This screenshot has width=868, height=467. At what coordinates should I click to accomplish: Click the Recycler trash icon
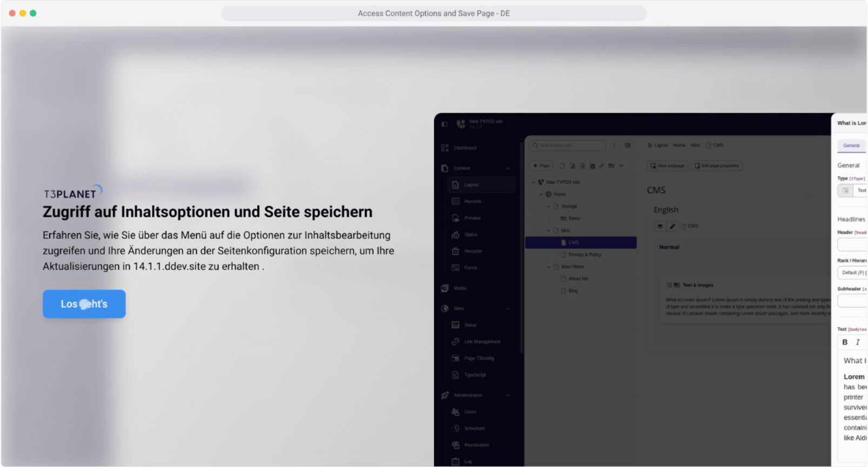(456, 251)
